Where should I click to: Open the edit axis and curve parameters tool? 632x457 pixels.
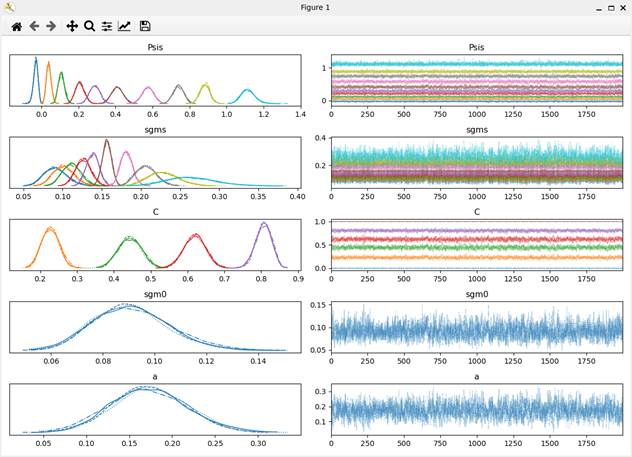tap(124, 26)
